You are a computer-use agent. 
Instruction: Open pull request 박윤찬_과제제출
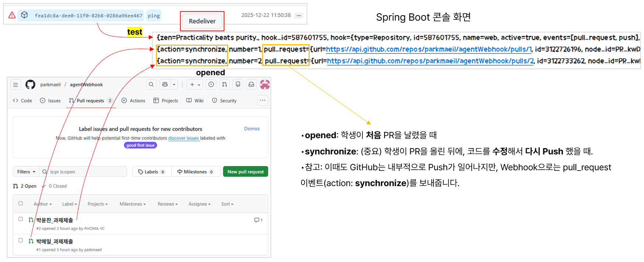tap(55, 220)
